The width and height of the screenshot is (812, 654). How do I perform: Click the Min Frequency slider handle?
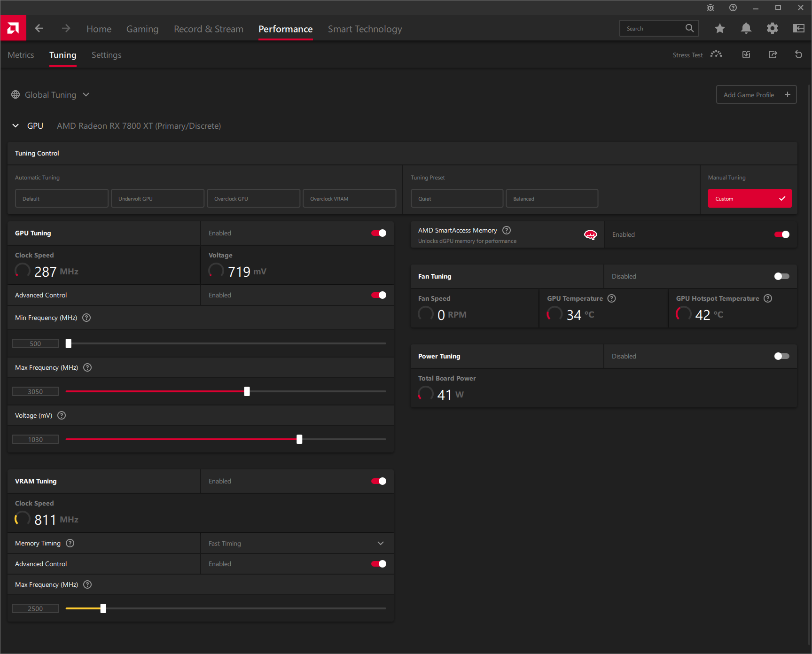click(x=69, y=343)
